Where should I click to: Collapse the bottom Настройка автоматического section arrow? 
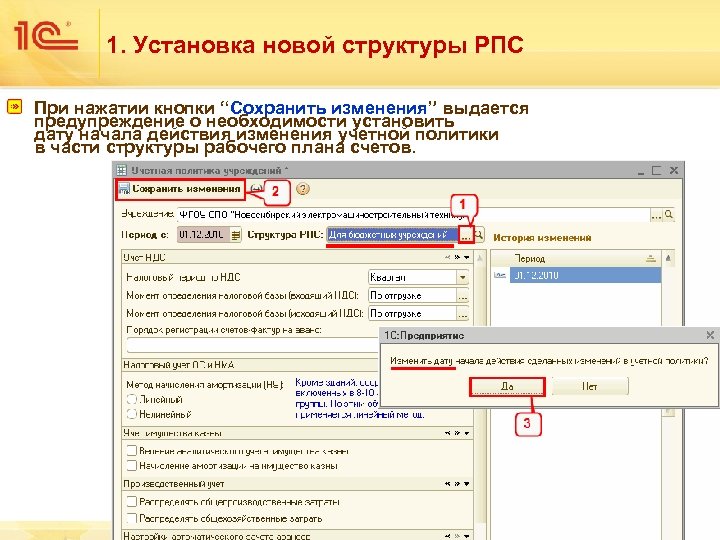467,535
